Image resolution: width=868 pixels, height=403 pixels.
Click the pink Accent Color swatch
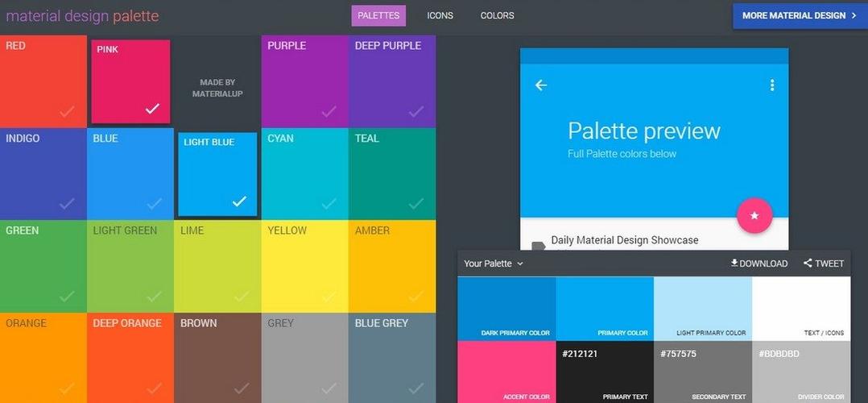tap(506, 372)
